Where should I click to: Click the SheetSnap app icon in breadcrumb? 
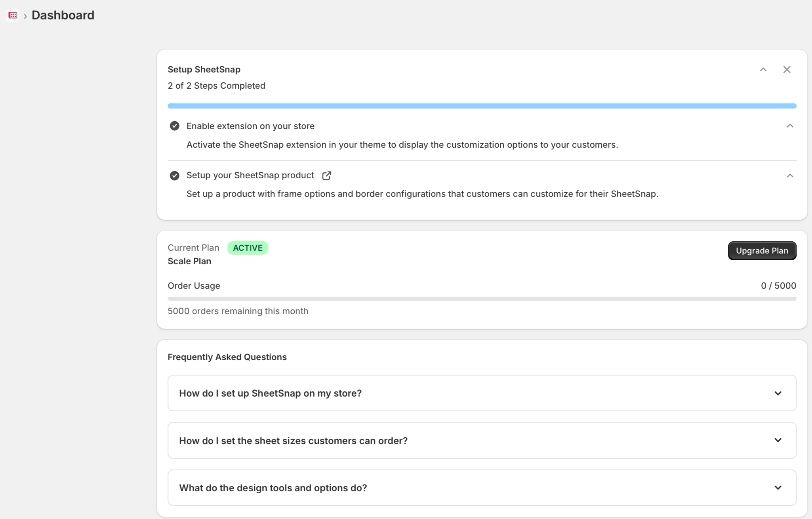[x=13, y=15]
